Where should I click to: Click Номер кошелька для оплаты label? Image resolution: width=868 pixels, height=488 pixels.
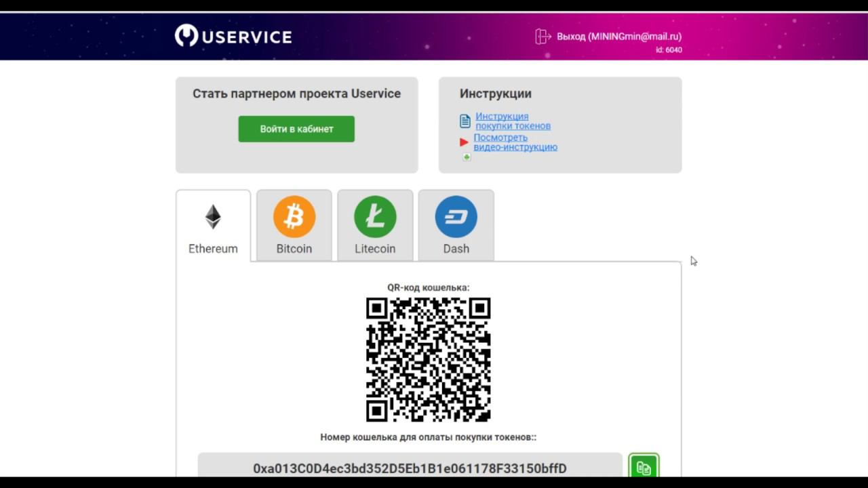(x=429, y=437)
